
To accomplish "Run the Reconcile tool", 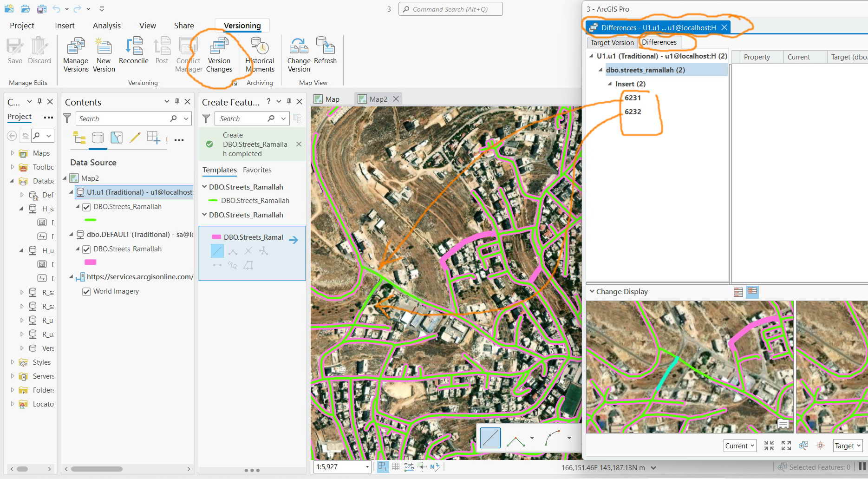I will click(134, 51).
